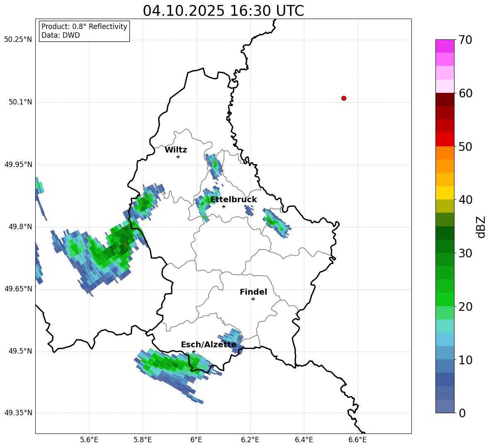Click the 10 colorbar tick label
Screen dimensions: 491x448
point(465,360)
